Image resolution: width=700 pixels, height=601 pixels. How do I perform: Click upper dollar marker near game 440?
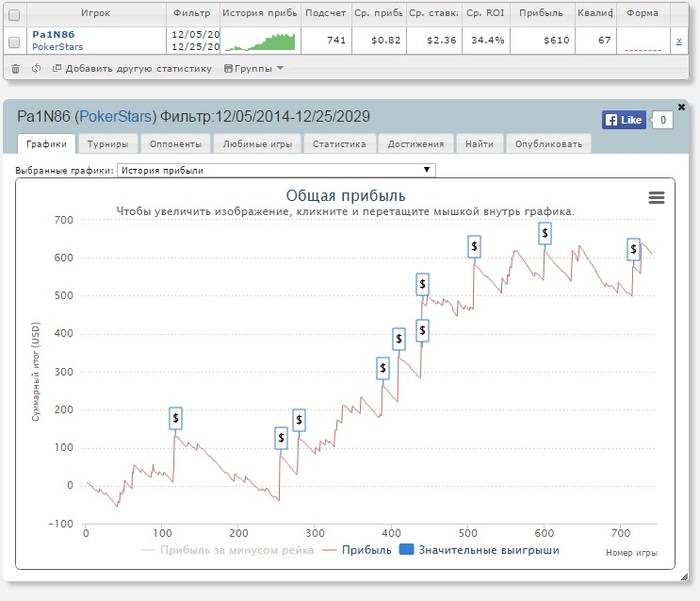(422, 284)
